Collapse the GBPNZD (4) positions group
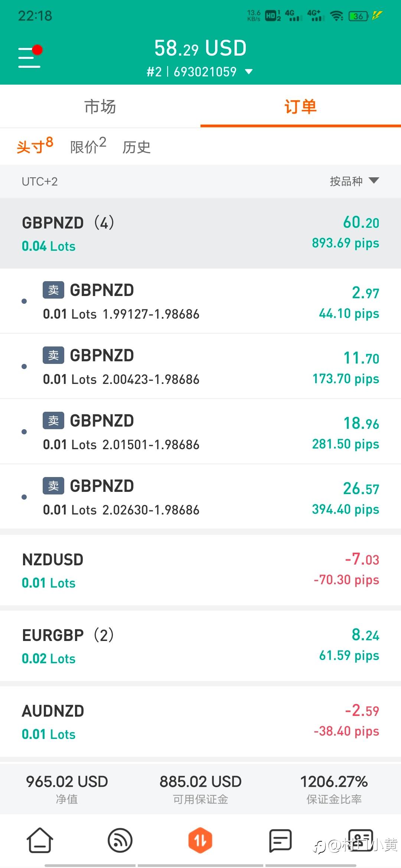This screenshot has height=868, width=401. (x=200, y=233)
